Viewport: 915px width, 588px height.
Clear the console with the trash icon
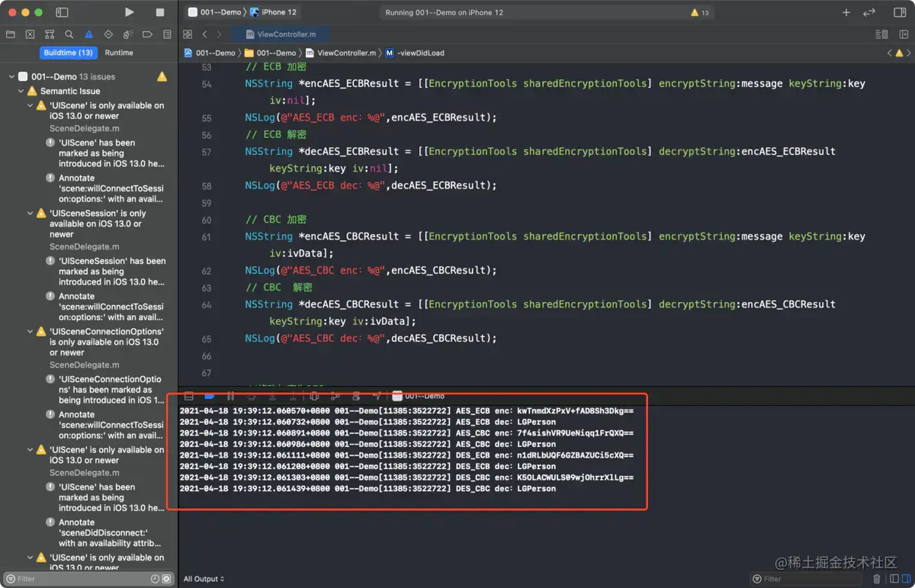pyautogui.click(x=877, y=579)
